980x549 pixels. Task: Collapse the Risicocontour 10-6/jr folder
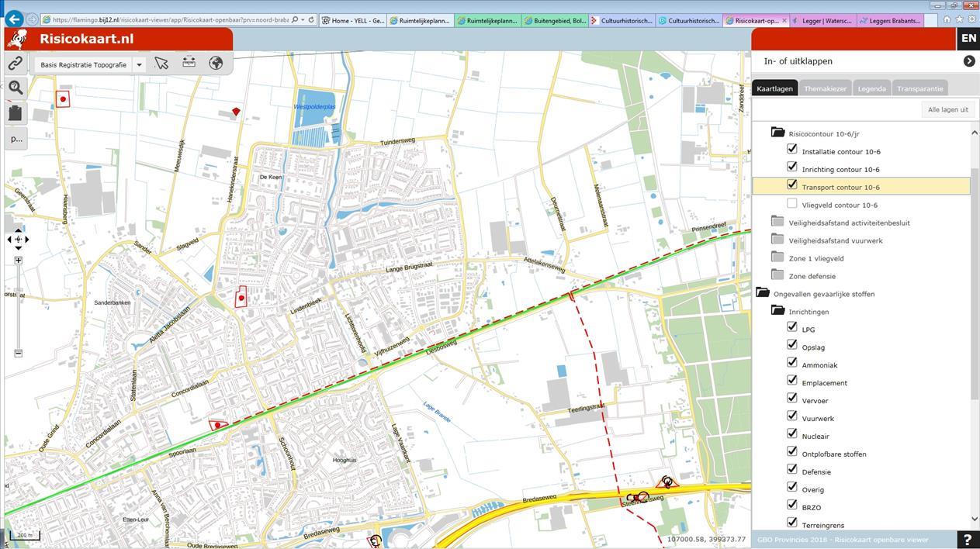(778, 133)
